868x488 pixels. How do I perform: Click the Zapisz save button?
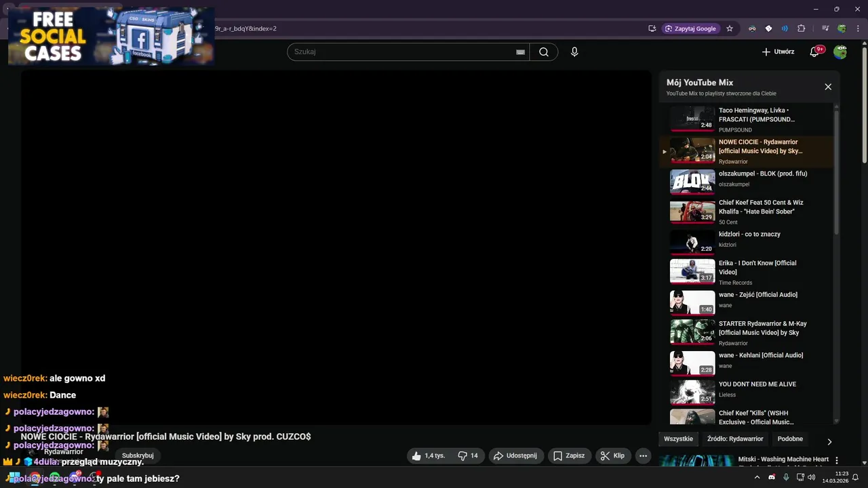coord(568,456)
